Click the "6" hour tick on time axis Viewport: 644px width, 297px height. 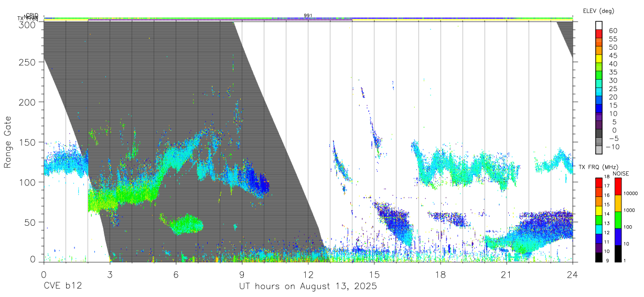tap(176, 273)
